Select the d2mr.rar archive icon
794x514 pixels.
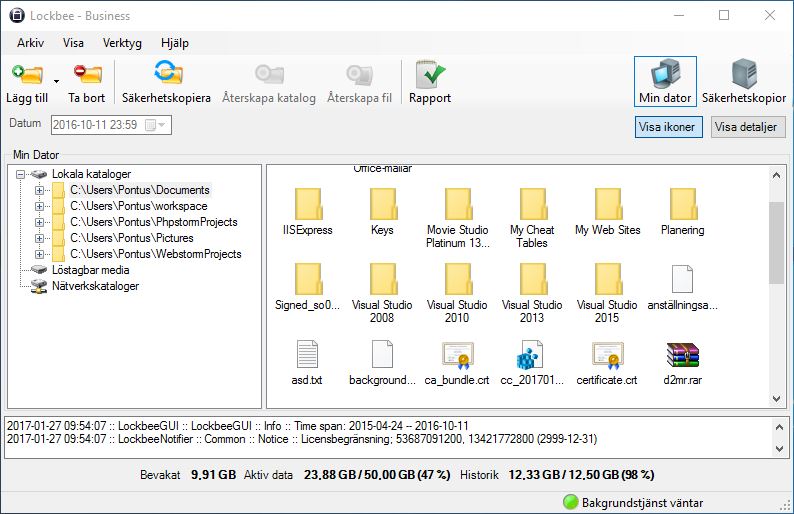coord(683,354)
